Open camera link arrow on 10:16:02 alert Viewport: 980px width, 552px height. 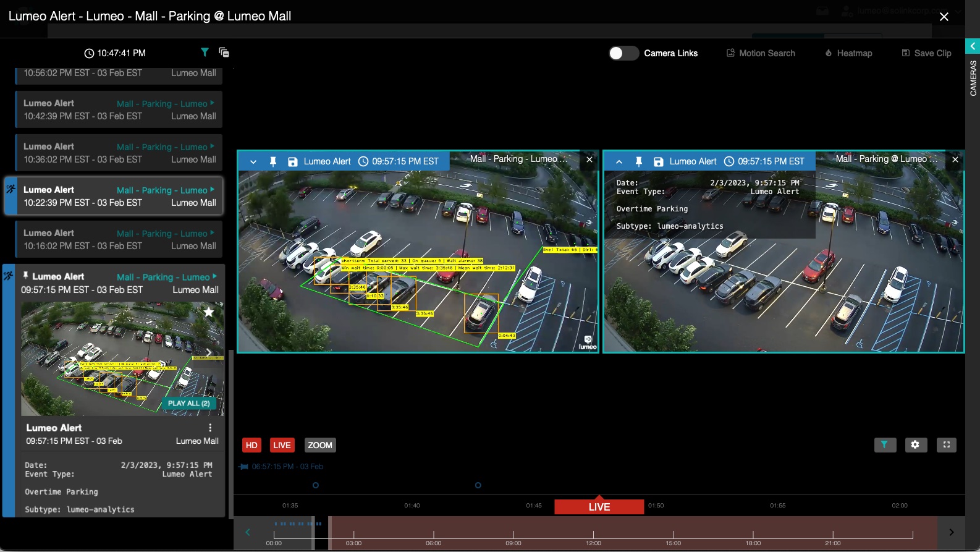(x=212, y=233)
